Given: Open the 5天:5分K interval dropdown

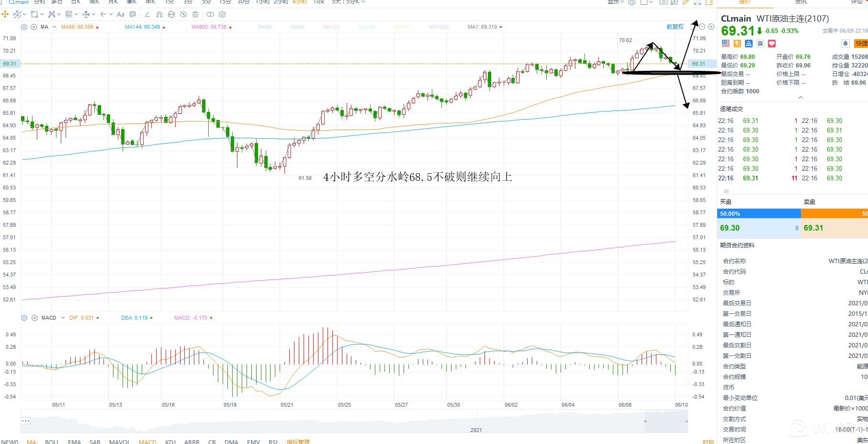Looking at the screenshot, I should click(x=349, y=2).
